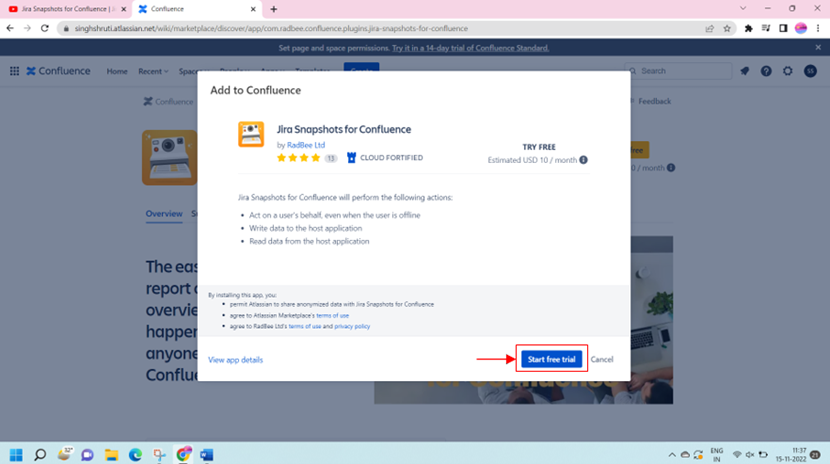Open Chrome from the taskbar
Image resolution: width=830 pixels, height=464 pixels.
click(183, 454)
